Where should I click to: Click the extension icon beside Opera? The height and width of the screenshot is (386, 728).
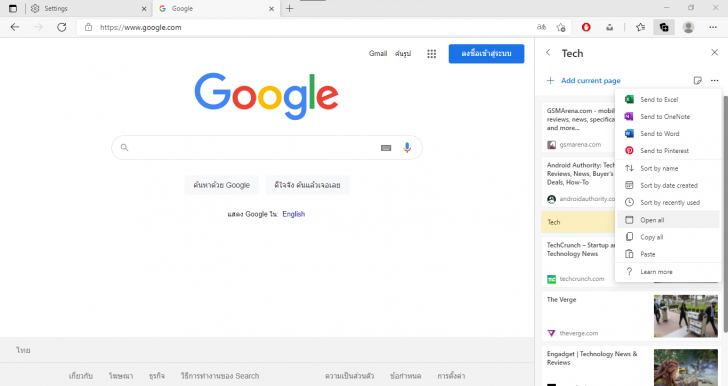click(610, 27)
